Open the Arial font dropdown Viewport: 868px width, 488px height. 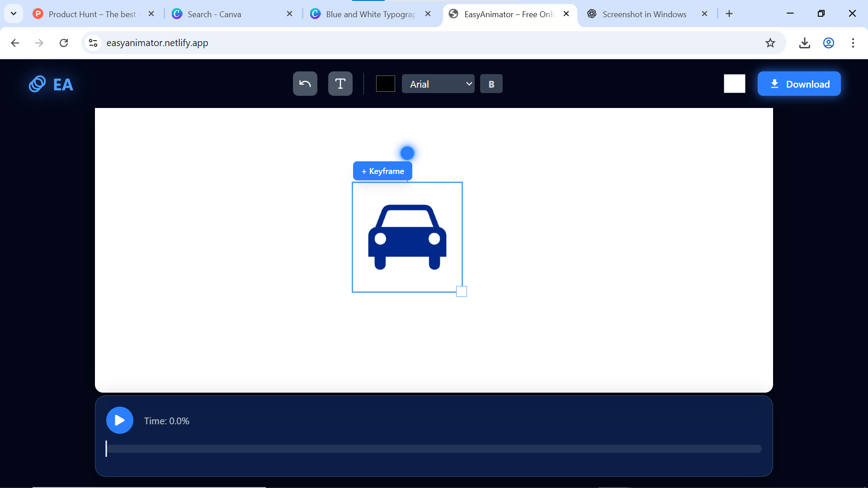tap(438, 84)
